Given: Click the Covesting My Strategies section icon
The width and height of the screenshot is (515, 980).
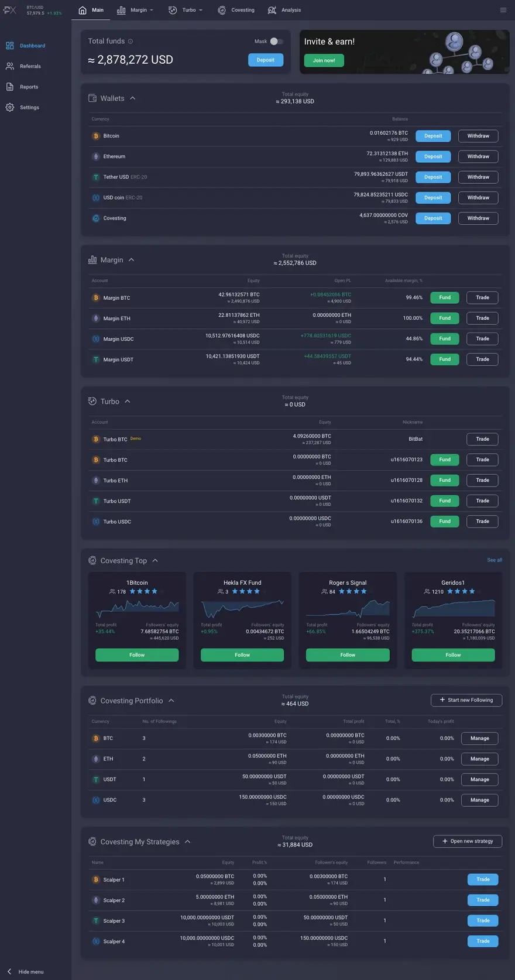Looking at the screenshot, I should (x=92, y=841).
